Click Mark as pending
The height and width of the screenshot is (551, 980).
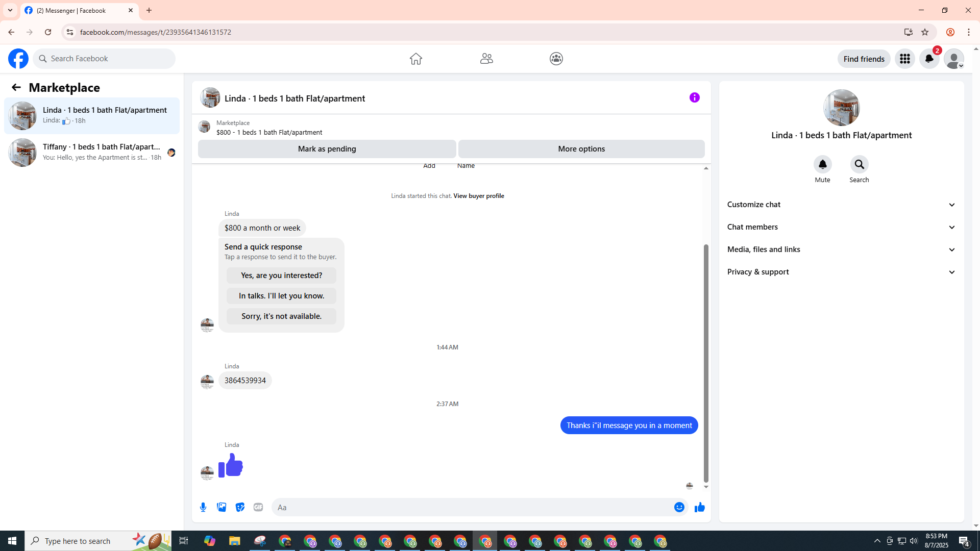327,149
